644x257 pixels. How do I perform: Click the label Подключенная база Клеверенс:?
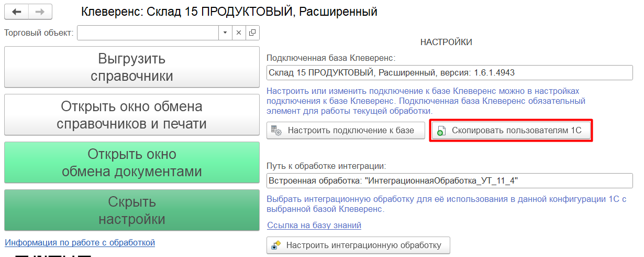(x=331, y=58)
